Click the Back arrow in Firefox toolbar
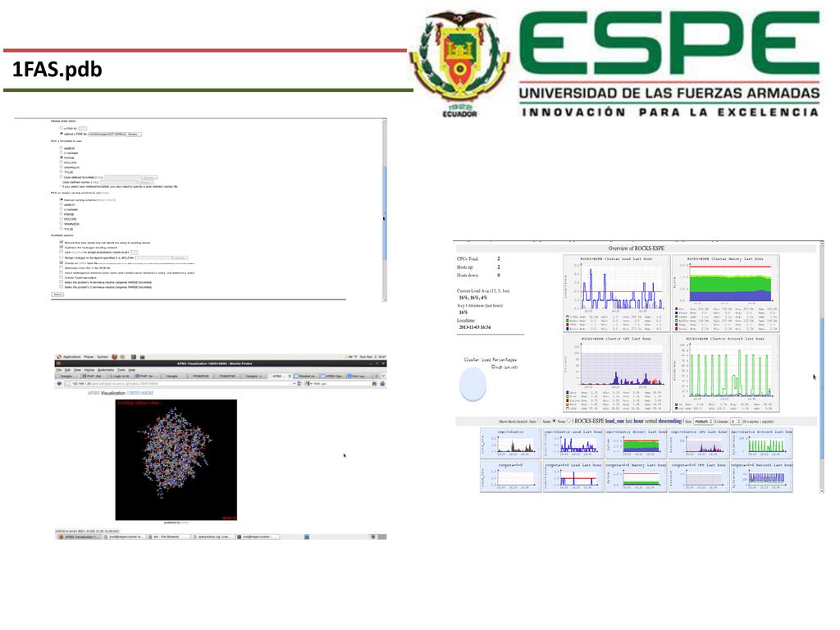Screen dimensions: 840x630 tap(59, 384)
